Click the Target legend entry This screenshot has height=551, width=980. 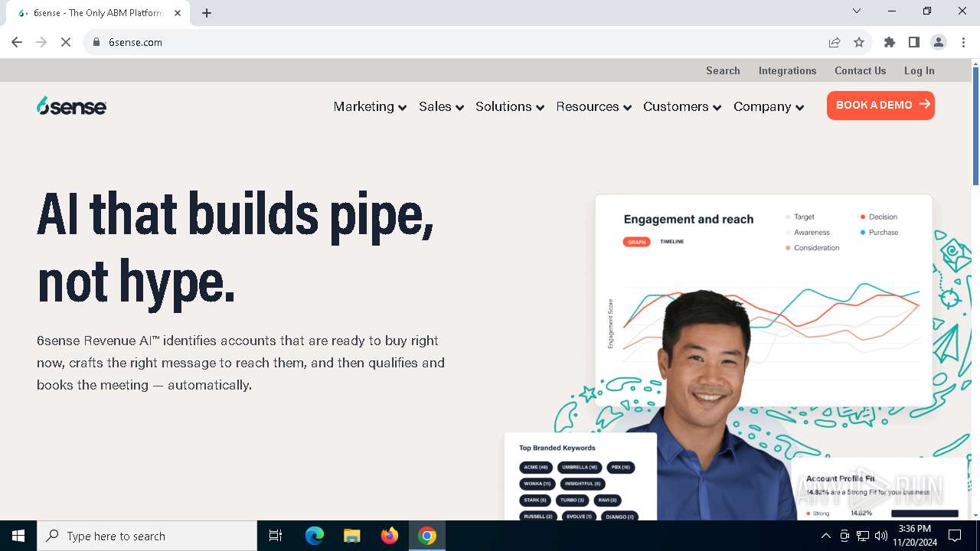tap(800, 217)
